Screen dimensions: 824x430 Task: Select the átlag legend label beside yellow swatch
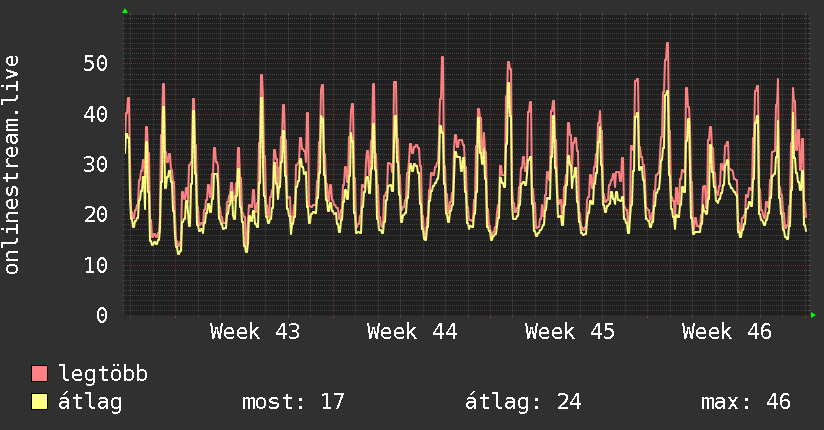(x=90, y=402)
